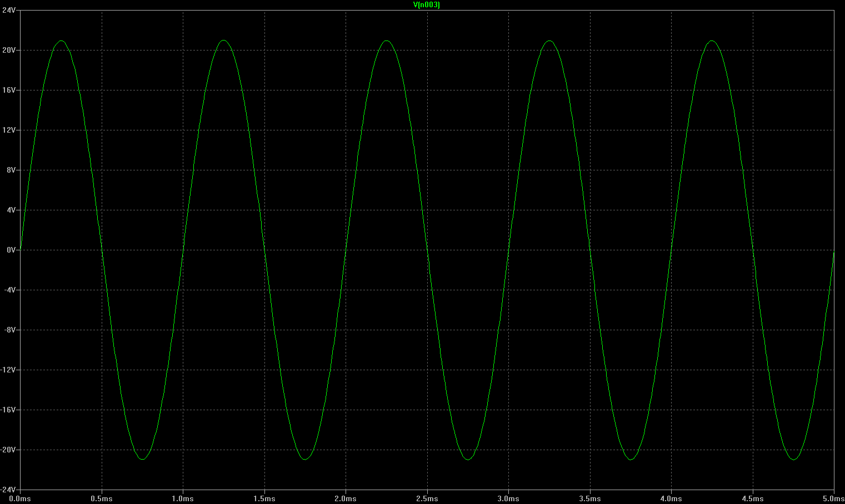Screen dimensions: 845x504
Task: Click the 20V axis label
Action: click(9, 50)
